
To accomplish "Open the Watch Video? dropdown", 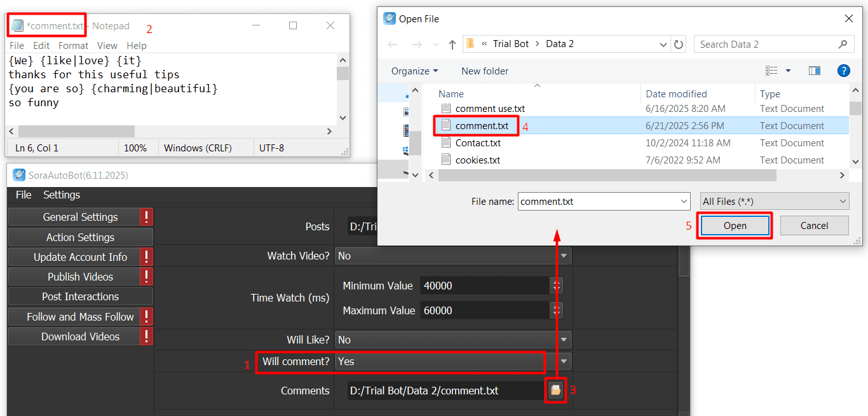I will [563, 256].
